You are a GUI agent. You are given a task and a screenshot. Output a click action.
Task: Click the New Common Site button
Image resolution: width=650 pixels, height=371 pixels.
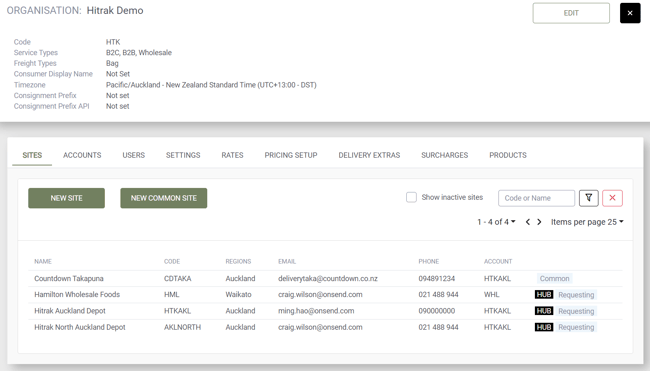coord(164,198)
